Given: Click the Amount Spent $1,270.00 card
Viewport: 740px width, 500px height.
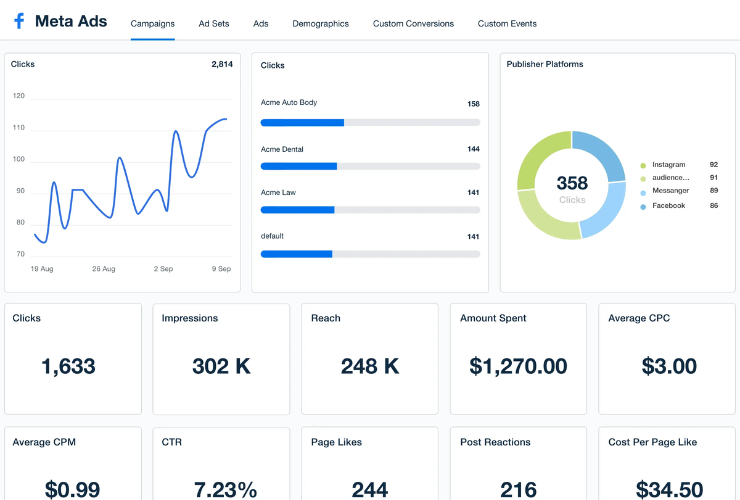Looking at the screenshot, I should [518, 358].
